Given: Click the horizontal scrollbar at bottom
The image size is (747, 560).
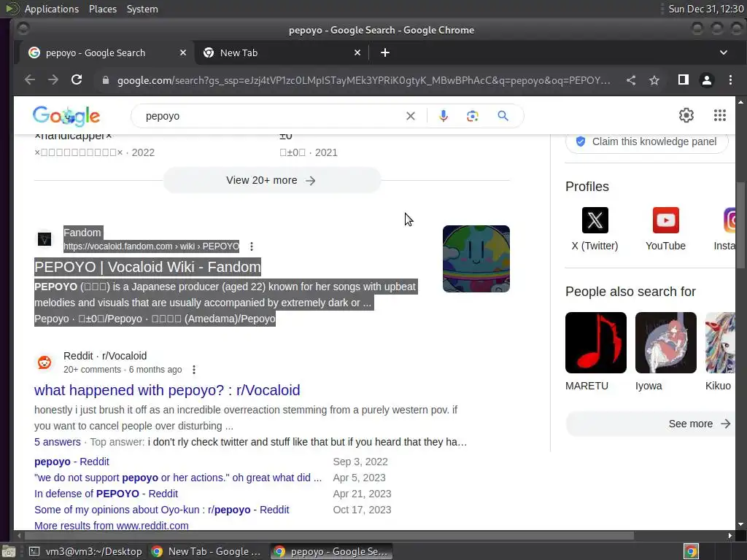Looking at the screenshot, I should 329,536.
